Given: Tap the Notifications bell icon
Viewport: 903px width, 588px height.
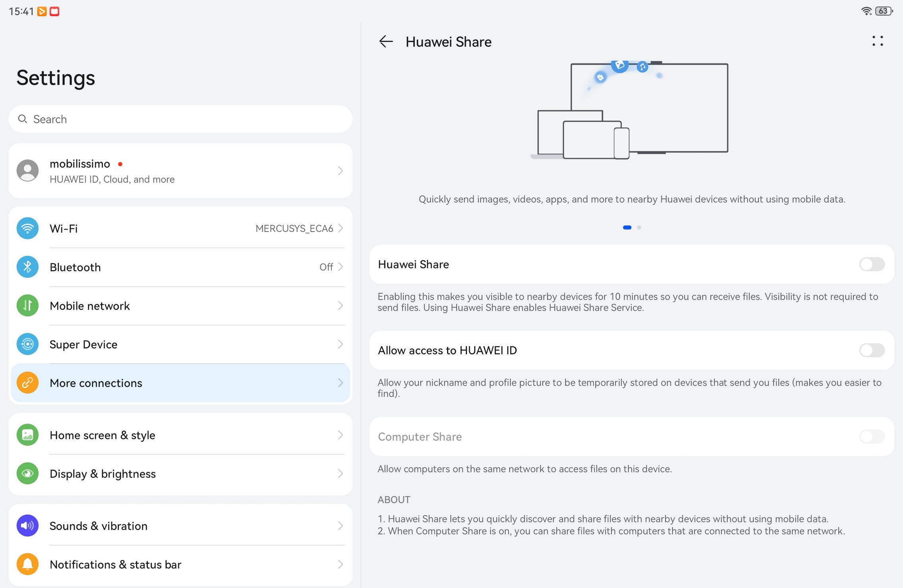Looking at the screenshot, I should 27,564.
